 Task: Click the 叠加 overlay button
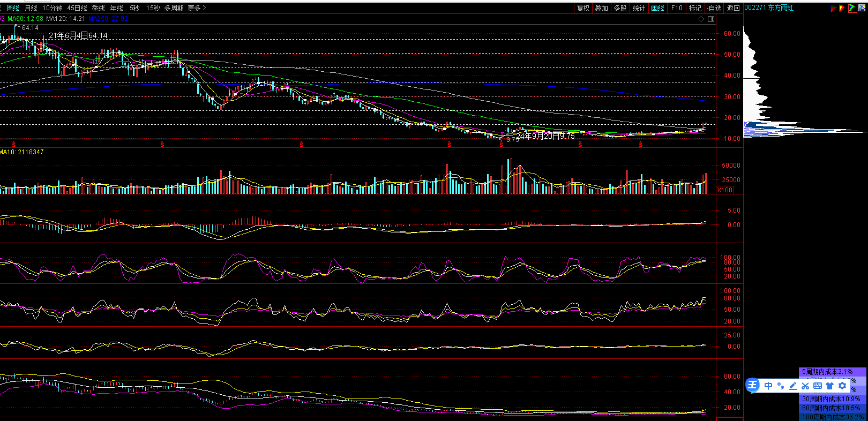(x=602, y=8)
